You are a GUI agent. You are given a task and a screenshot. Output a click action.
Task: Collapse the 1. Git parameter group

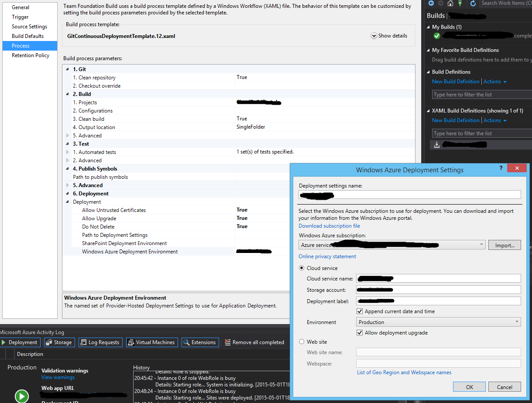click(x=67, y=69)
